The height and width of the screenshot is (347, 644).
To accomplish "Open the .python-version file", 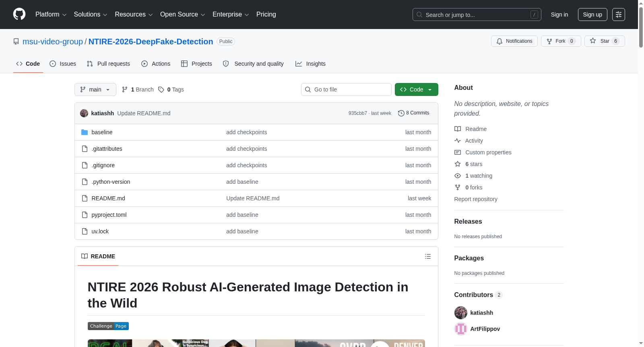I will 111,182.
